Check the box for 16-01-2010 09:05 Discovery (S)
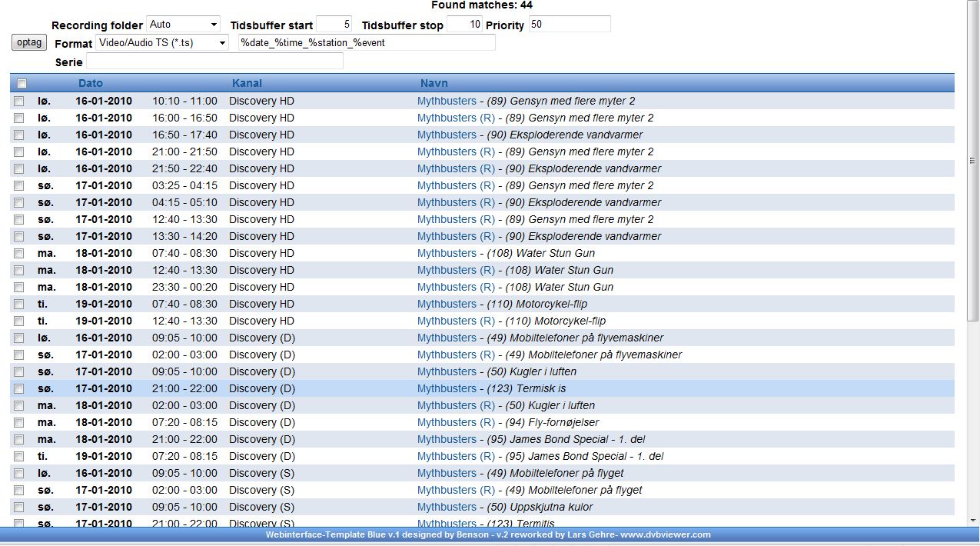Image resolution: width=980 pixels, height=546 pixels. pyautogui.click(x=19, y=474)
